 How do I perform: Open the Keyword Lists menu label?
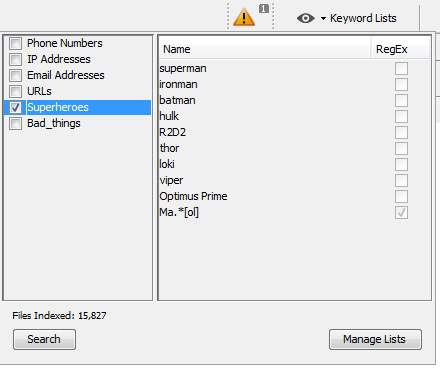tap(363, 18)
